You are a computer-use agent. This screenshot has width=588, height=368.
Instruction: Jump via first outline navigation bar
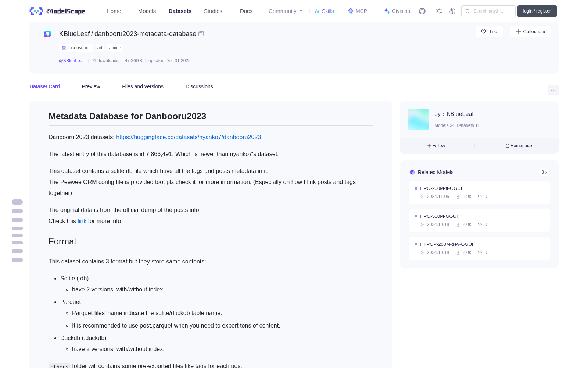[x=17, y=202]
